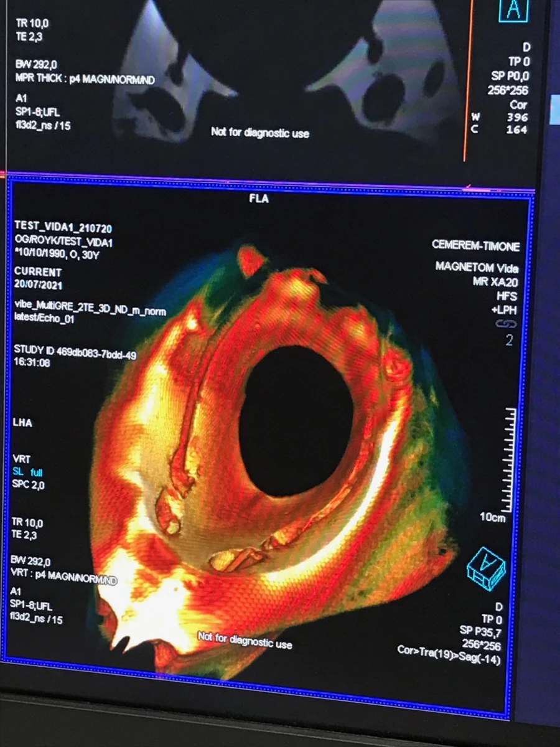Click the +LPH orientation indicator
This screenshot has width=560, height=747.
505,310
